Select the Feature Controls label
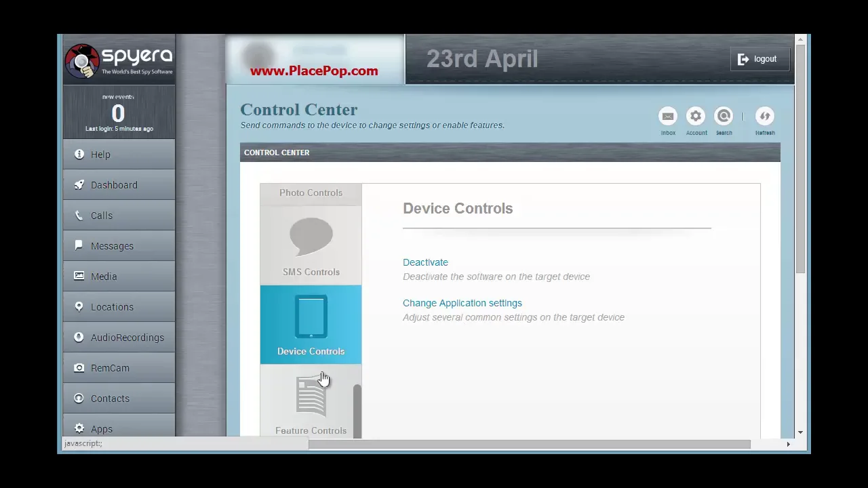The width and height of the screenshot is (868, 488). (x=311, y=430)
